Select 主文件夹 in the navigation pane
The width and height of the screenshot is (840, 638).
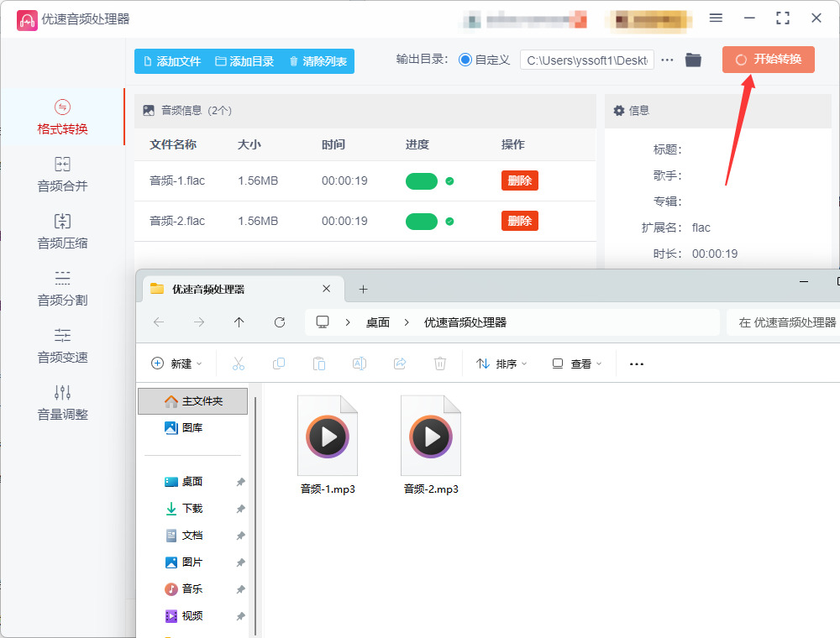193,401
